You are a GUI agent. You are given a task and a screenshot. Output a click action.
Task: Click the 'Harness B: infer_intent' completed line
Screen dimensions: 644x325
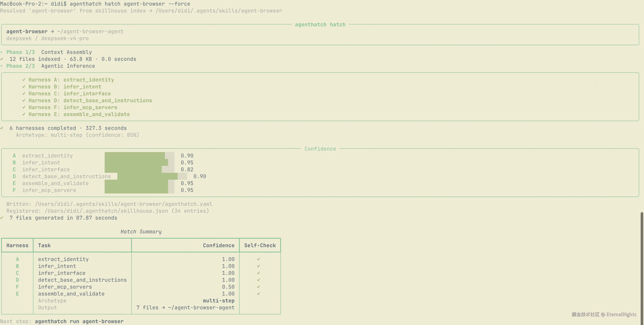pyautogui.click(x=65, y=87)
